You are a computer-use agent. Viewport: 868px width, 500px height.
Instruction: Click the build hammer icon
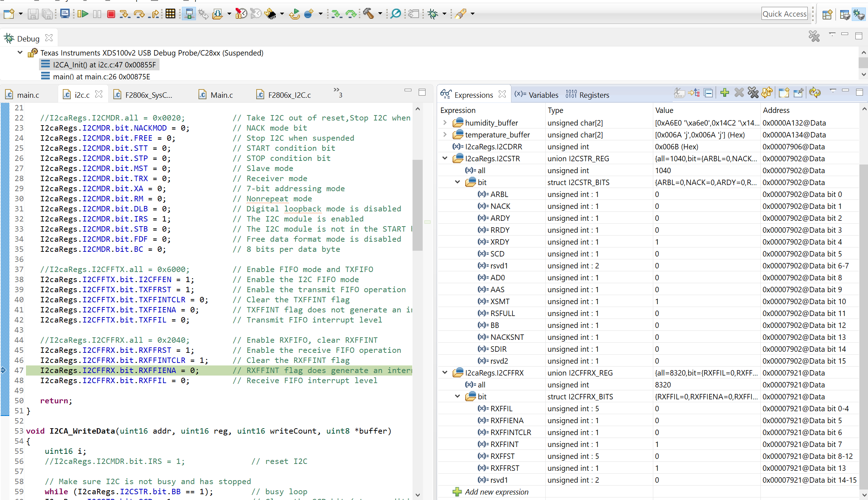click(368, 14)
